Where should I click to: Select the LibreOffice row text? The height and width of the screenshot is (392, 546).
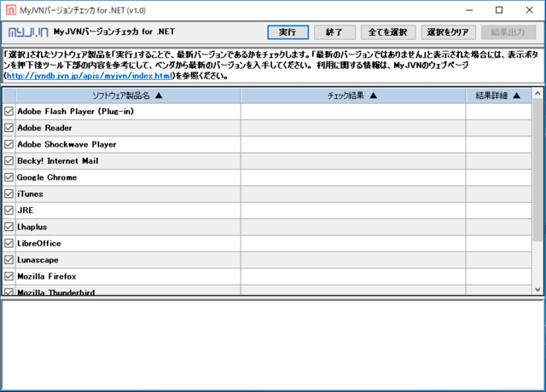(x=39, y=244)
